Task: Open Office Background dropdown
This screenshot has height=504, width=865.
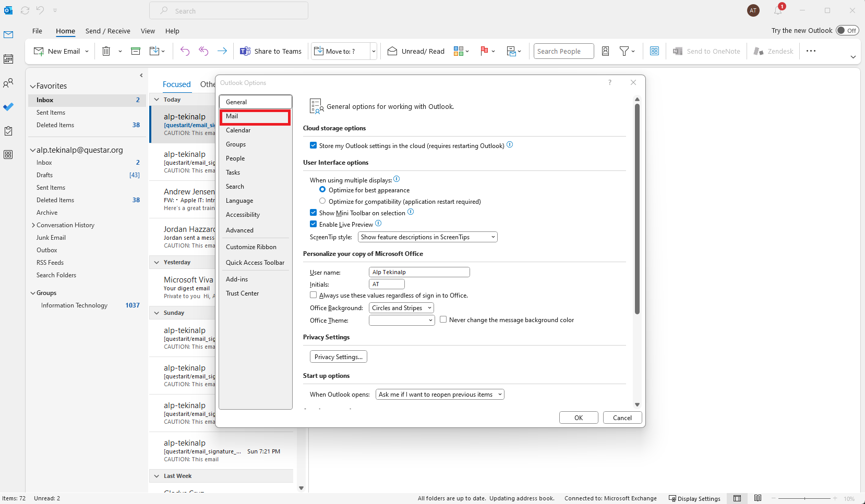Action: (x=401, y=308)
